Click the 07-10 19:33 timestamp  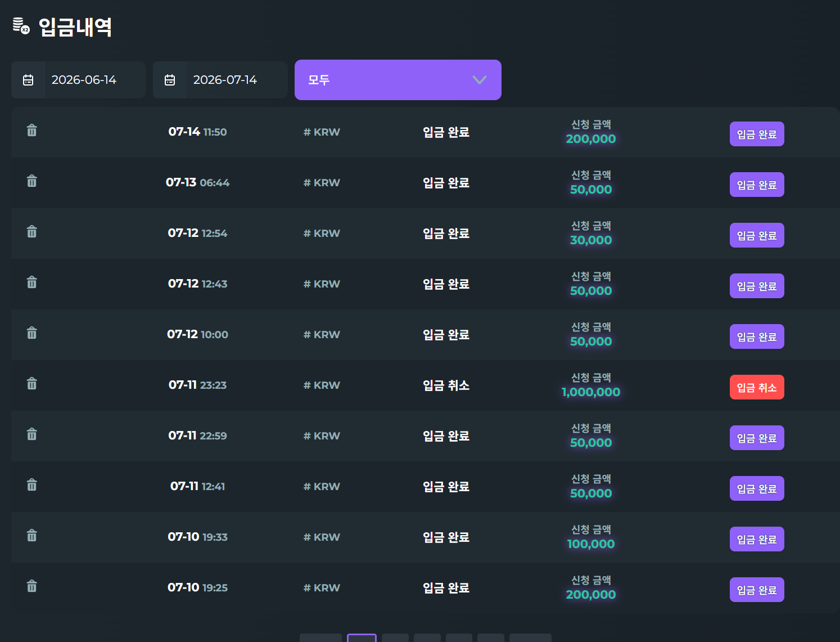[198, 537]
